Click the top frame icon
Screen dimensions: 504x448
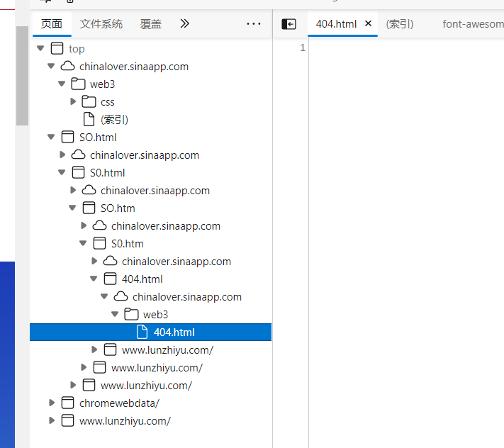tap(57, 48)
